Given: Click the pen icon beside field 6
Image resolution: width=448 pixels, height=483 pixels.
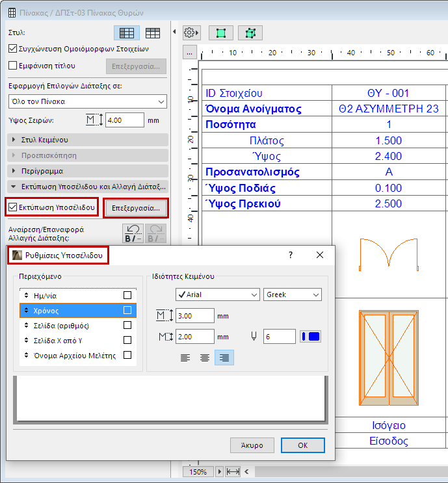Looking at the screenshot, I should pyautogui.click(x=254, y=336).
